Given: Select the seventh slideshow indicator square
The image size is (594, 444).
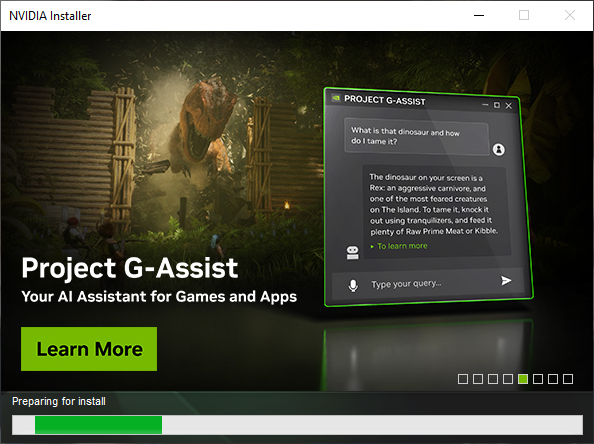Looking at the screenshot, I should [553, 379].
